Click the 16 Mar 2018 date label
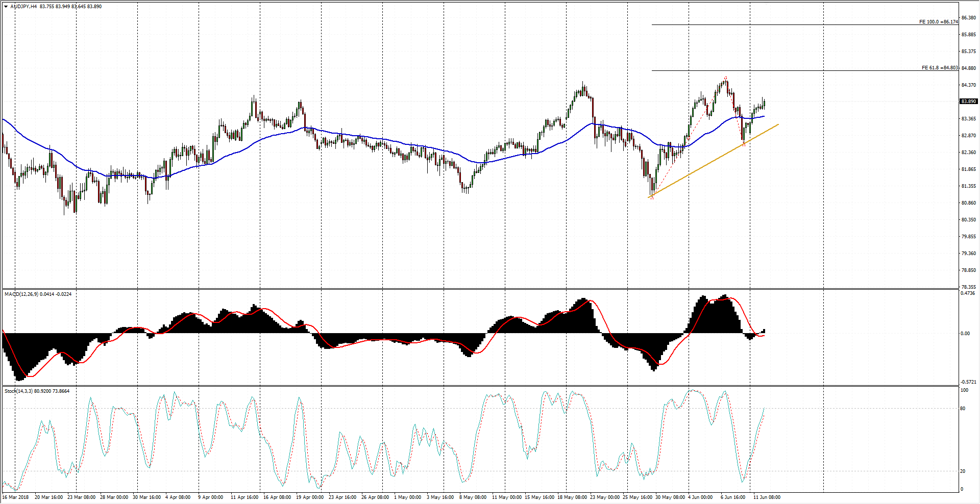980x504 pixels. point(16,497)
